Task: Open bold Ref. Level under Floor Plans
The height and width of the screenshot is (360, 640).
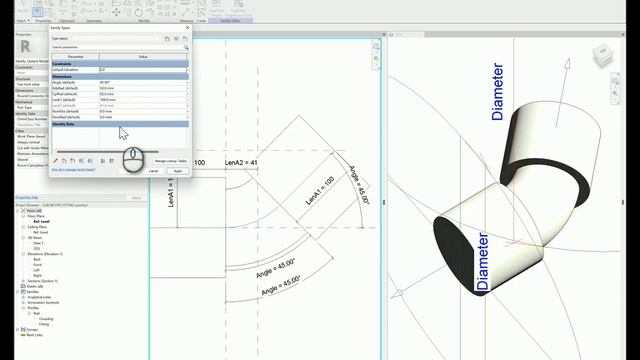Action: tap(42, 221)
